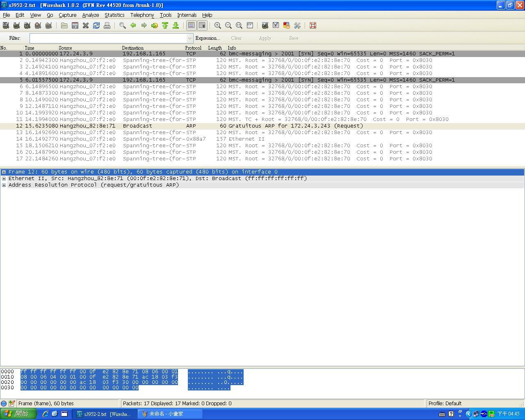
Task: Click the Save filter button
Action: click(294, 38)
